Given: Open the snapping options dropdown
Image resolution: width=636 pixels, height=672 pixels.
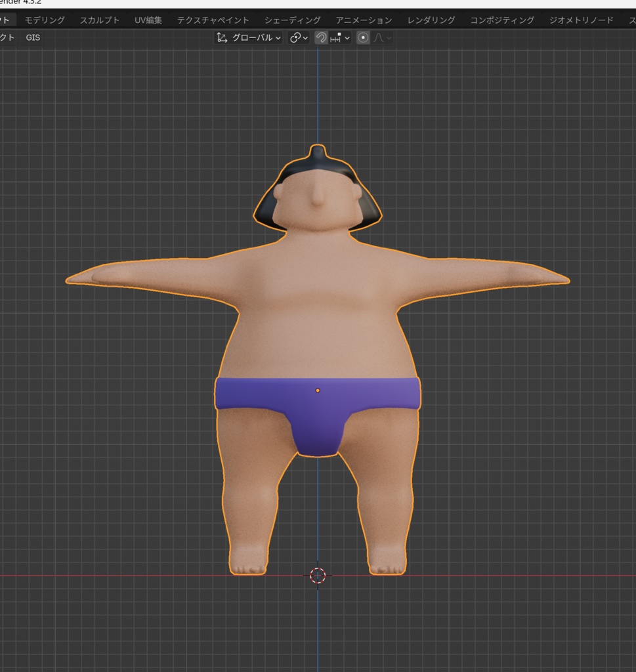Looking at the screenshot, I should click(340, 37).
